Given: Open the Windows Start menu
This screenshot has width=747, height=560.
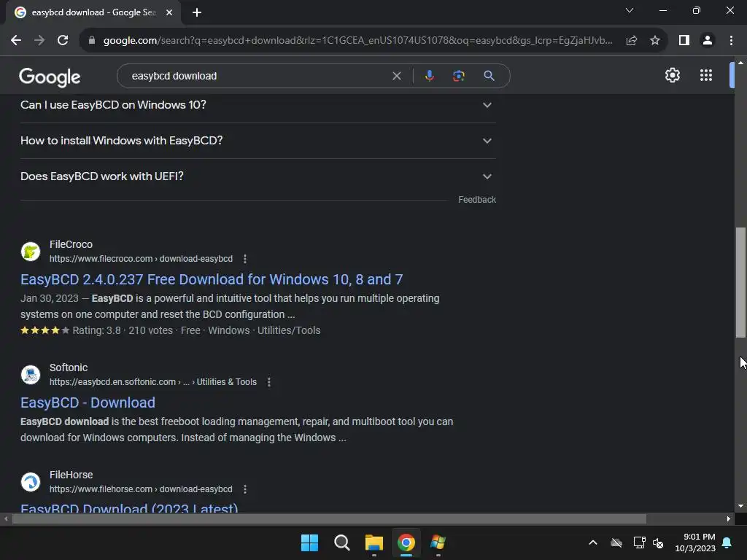Looking at the screenshot, I should click(309, 542).
